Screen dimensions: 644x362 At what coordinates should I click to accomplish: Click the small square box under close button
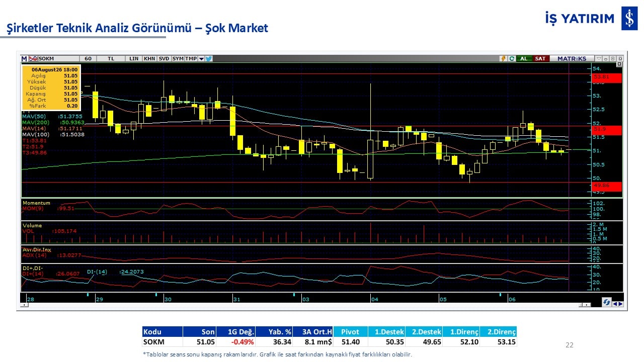(x=619, y=64)
